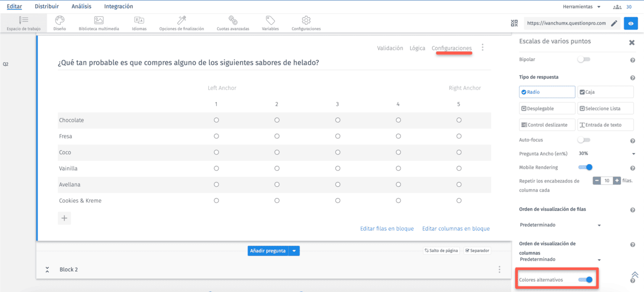The image size is (644, 292).
Task: Preview the survey with the eye button
Action: click(631, 23)
